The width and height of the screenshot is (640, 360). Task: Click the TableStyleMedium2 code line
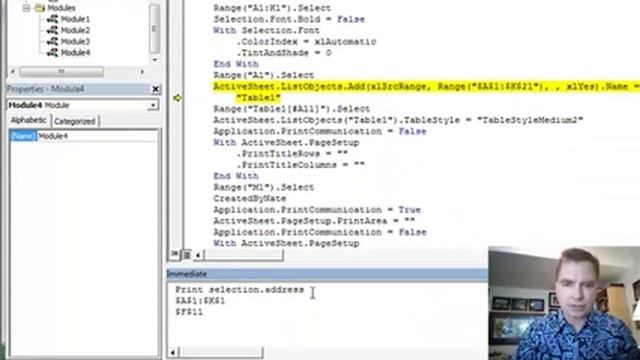pos(398,120)
